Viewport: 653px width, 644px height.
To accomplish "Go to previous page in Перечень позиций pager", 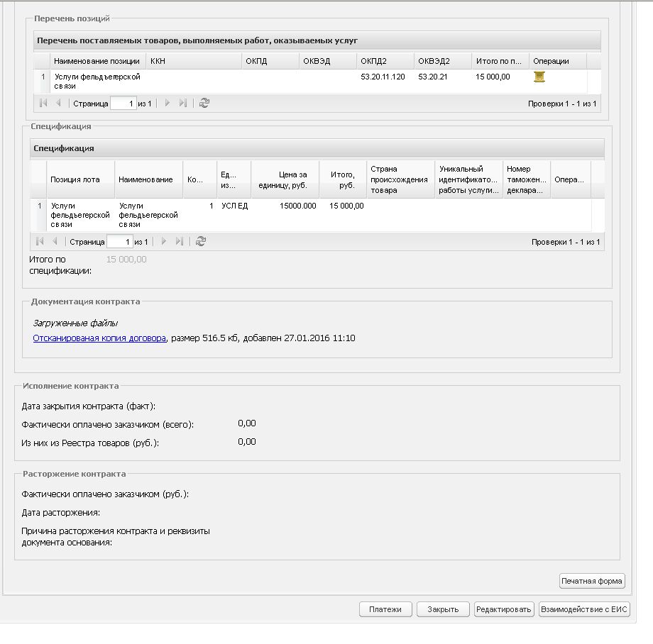I will pyautogui.click(x=58, y=103).
